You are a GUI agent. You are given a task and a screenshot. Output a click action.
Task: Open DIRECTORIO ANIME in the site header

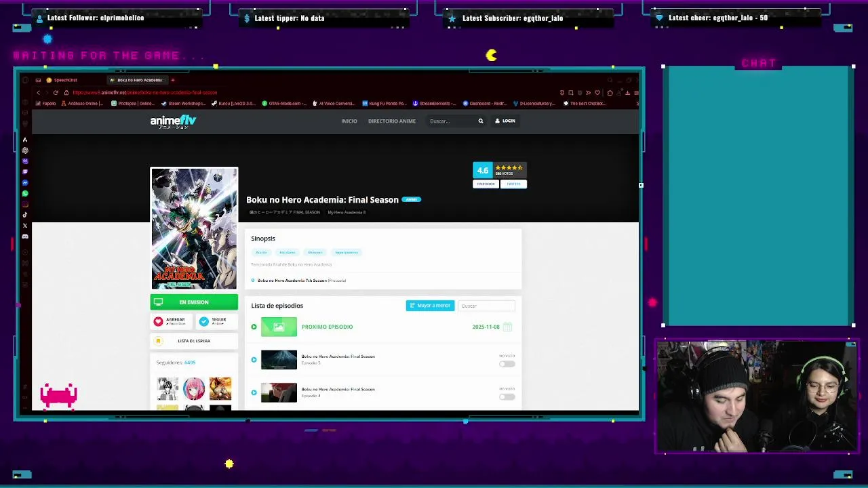click(392, 121)
